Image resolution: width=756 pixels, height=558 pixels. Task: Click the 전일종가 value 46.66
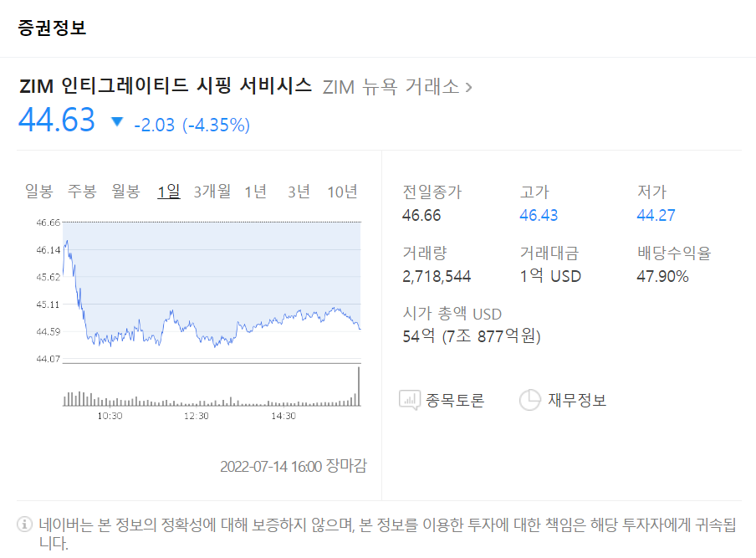coord(421,215)
